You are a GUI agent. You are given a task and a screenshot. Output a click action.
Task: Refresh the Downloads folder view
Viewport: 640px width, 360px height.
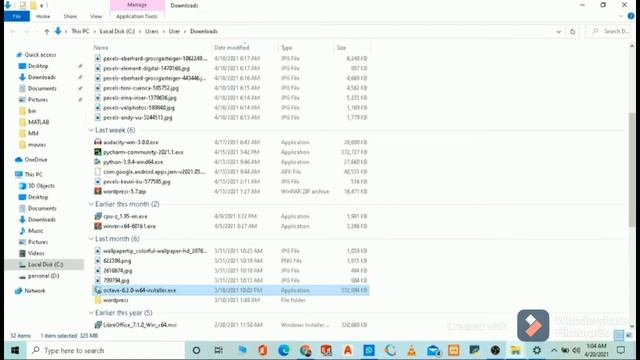coord(573,31)
